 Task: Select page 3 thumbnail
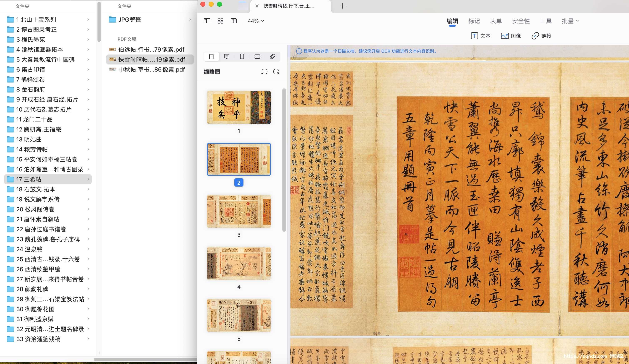coord(239,211)
